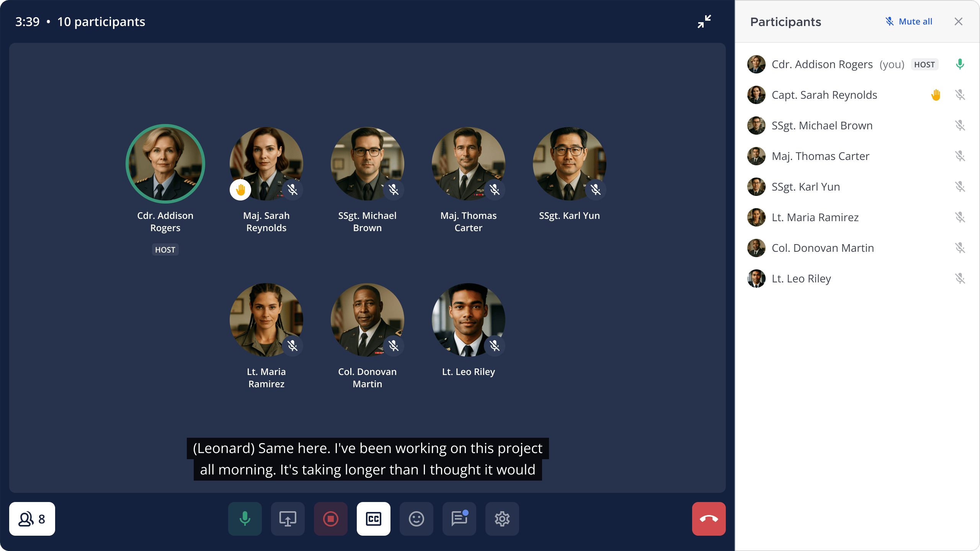Screen dimensions: 980x551
Task: Close the Participants panel
Action: (x=958, y=21)
